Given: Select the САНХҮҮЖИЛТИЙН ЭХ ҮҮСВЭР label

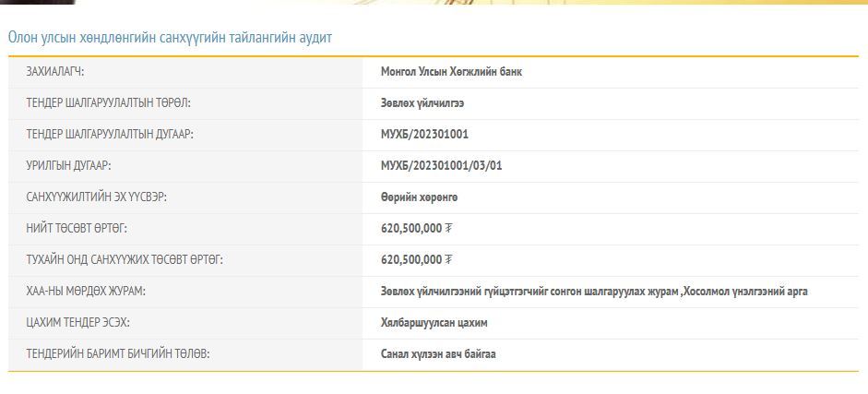Looking at the screenshot, I should (97, 197).
